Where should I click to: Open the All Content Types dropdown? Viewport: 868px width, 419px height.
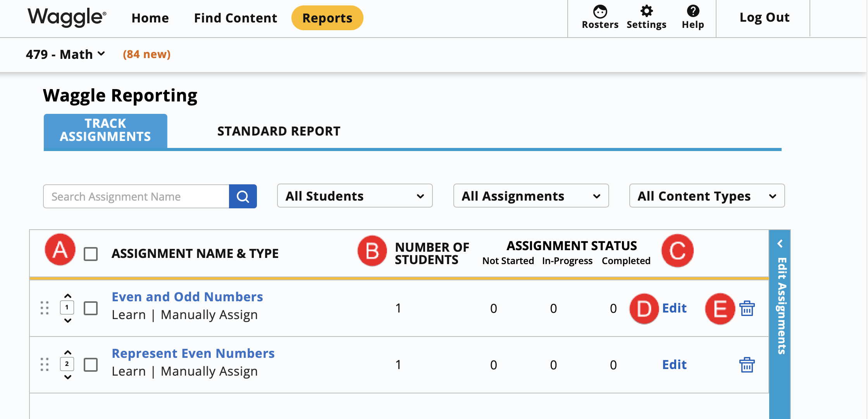coord(707,196)
